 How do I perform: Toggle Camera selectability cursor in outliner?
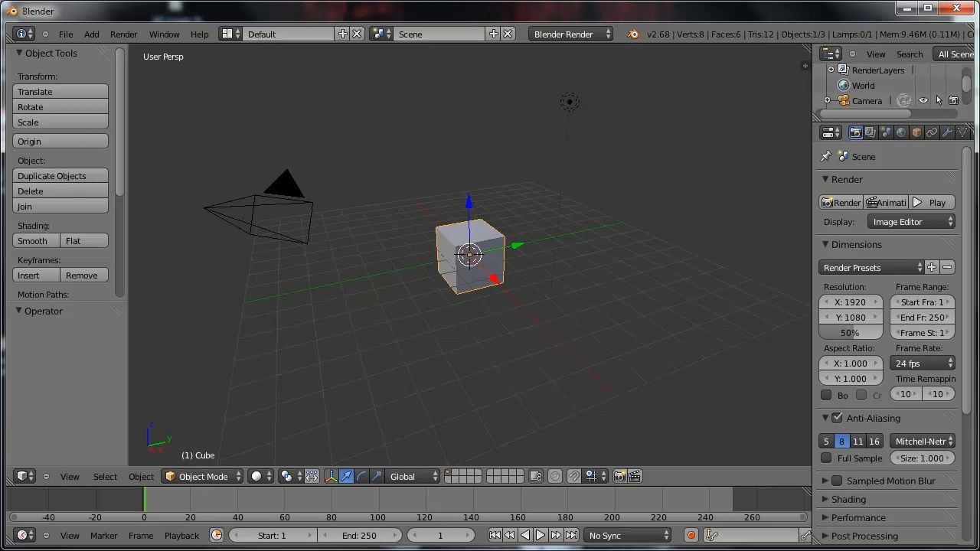click(x=939, y=100)
